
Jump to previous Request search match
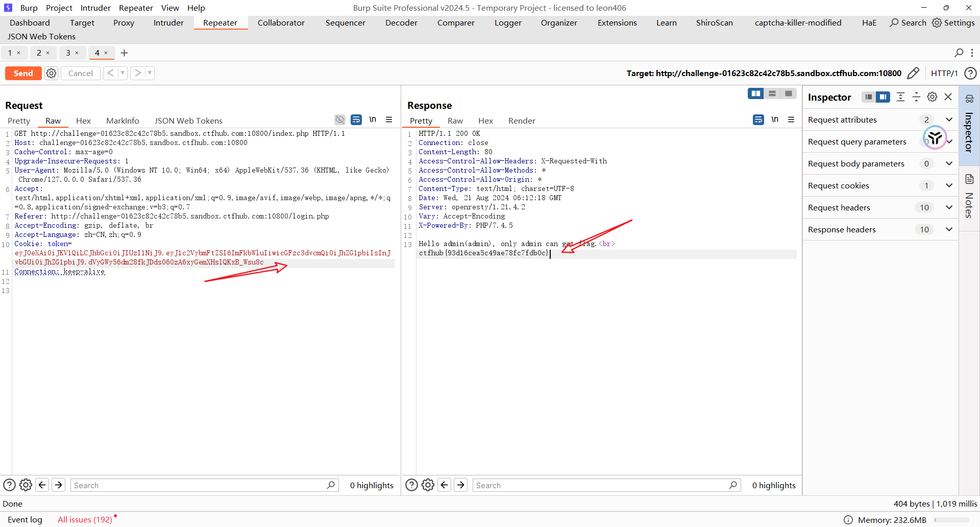(x=42, y=485)
